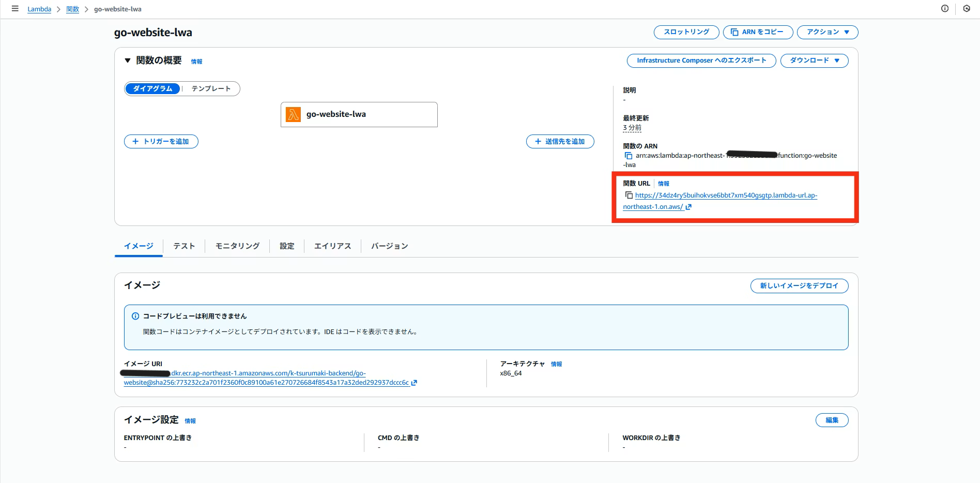
Task: Click the go-website-lwa page heading
Action: tap(153, 33)
